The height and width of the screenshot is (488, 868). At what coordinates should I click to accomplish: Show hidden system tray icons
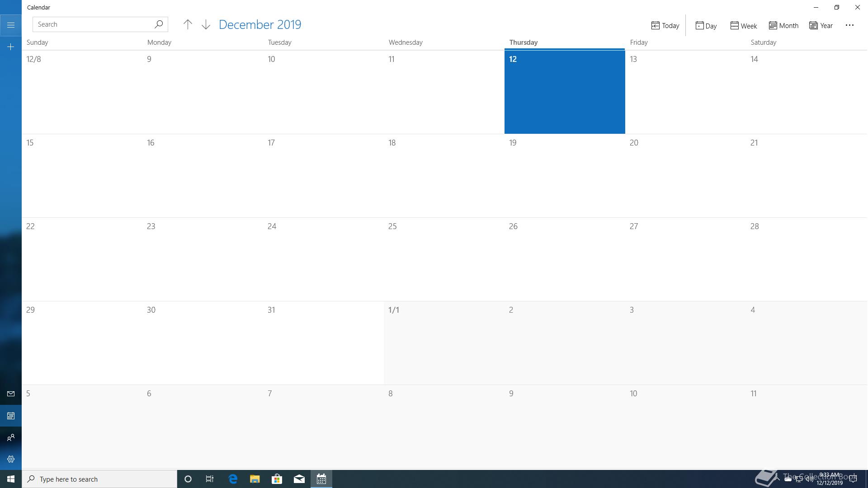[x=777, y=479]
